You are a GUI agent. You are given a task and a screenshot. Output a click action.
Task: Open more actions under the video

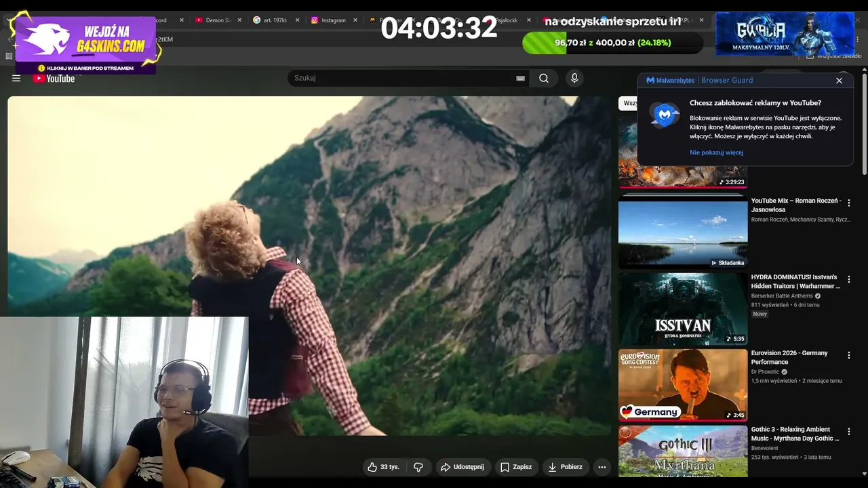coord(601,467)
